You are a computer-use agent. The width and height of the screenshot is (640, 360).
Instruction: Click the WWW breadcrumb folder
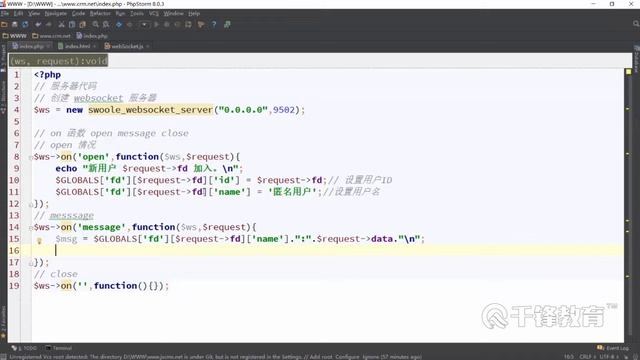pyautogui.click(x=14, y=36)
